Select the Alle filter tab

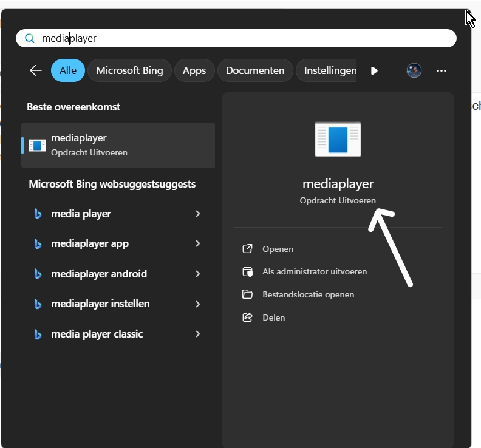pos(68,70)
